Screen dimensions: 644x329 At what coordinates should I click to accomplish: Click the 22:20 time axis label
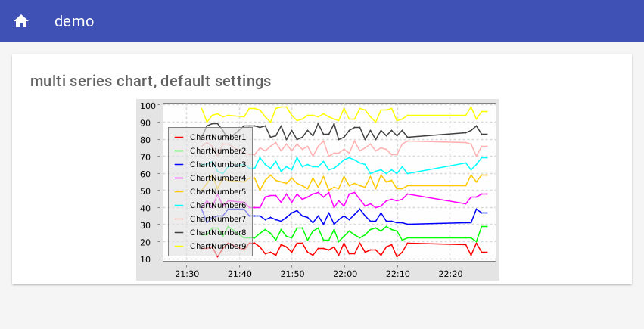tap(450, 274)
